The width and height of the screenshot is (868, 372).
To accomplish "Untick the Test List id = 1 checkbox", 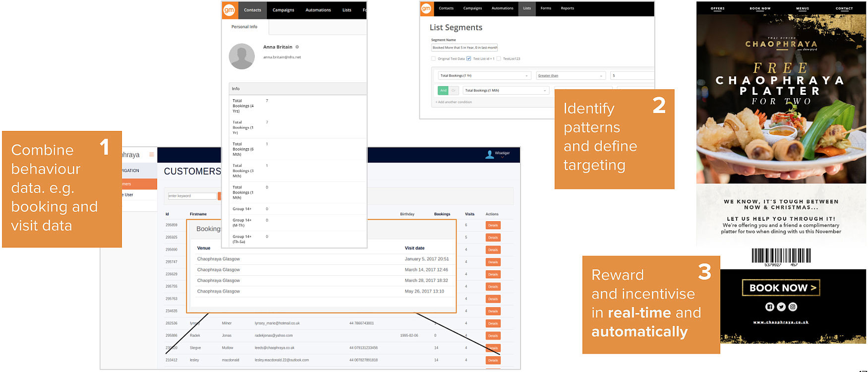I will pos(468,59).
